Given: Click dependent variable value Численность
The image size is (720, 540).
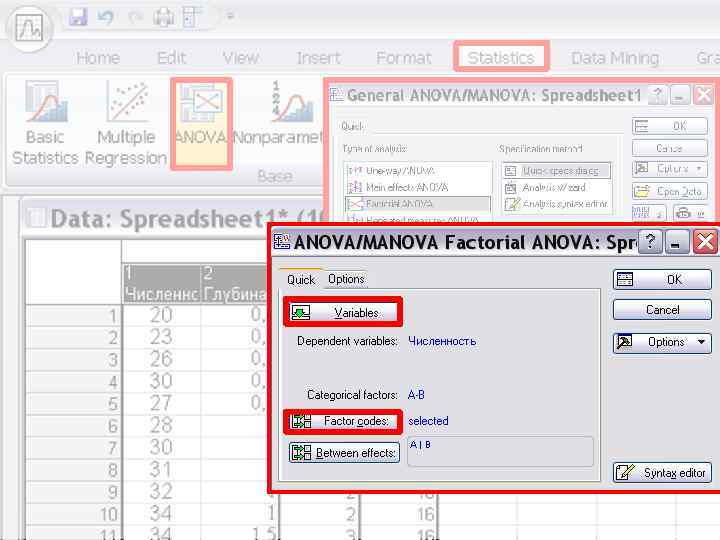Looking at the screenshot, I should pos(442,341).
